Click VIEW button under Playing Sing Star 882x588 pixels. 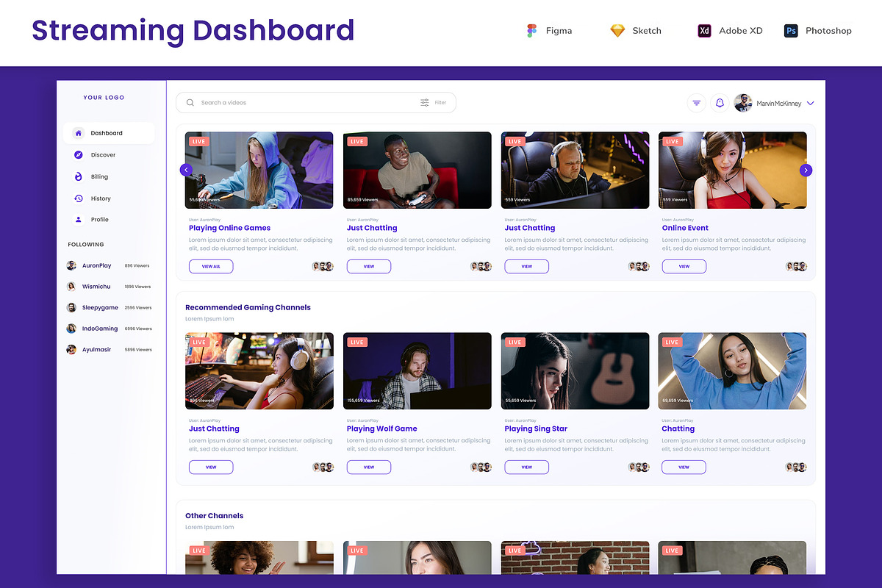(x=526, y=467)
